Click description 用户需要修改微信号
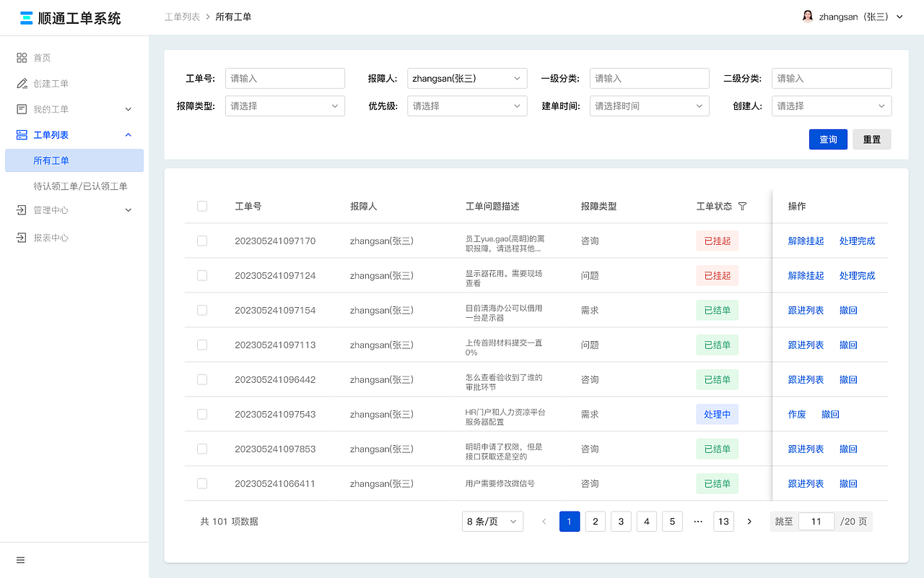This screenshot has height=578, width=924. tap(500, 484)
